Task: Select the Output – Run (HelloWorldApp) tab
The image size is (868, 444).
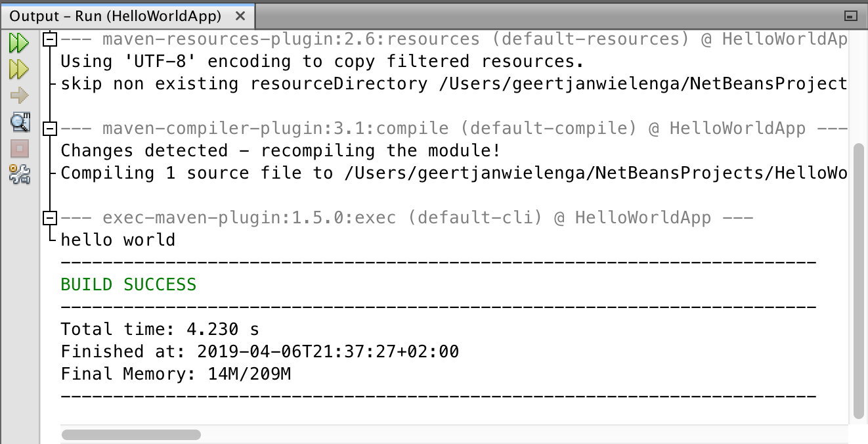Action: click(116, 16)
